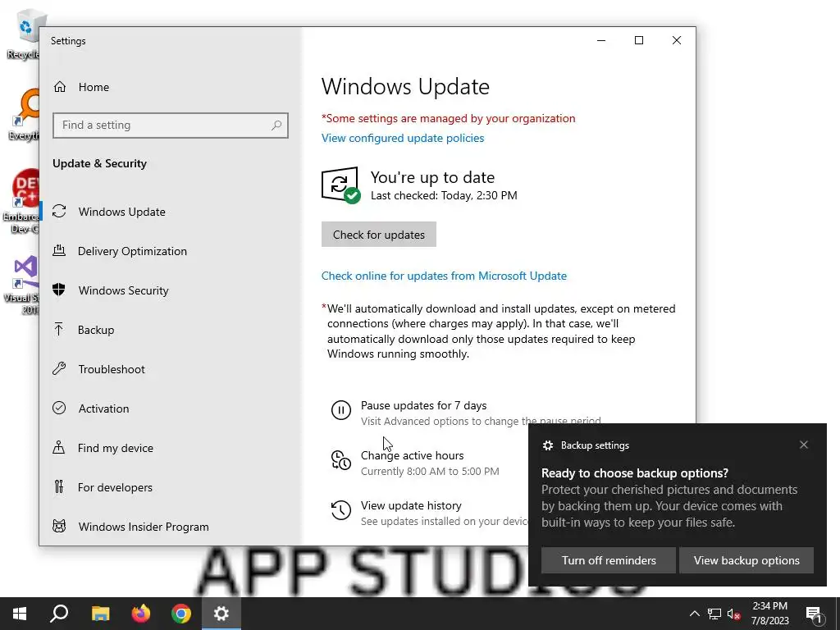Click the history clock icon for View update history

click(x=340, y=510)
